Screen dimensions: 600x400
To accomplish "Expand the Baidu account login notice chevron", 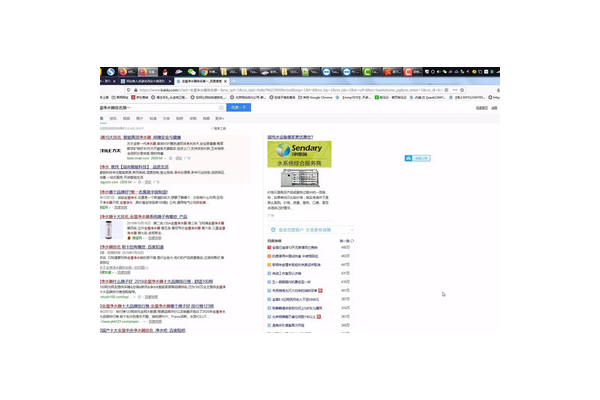I will pos(352,230).
